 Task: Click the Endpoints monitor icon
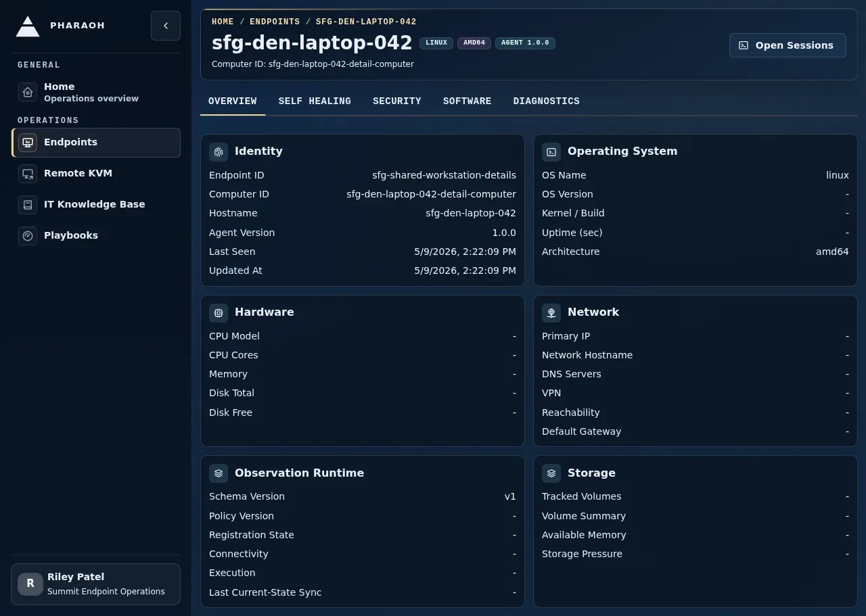coord(28,143)
